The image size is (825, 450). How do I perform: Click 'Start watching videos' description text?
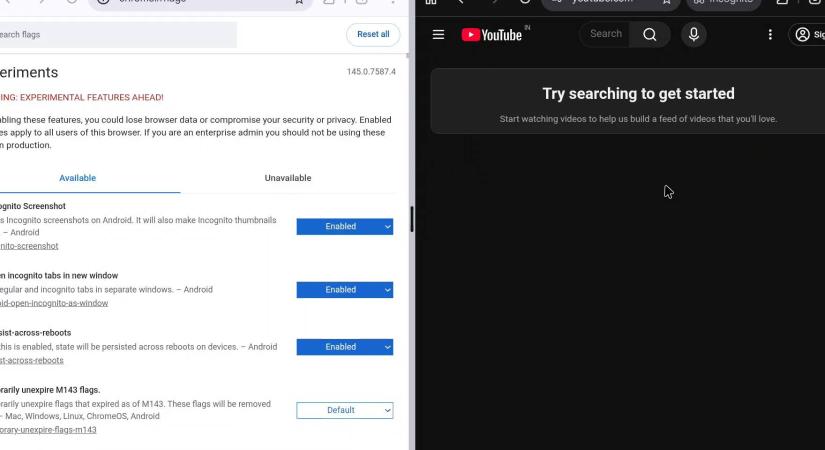point(638,119)
